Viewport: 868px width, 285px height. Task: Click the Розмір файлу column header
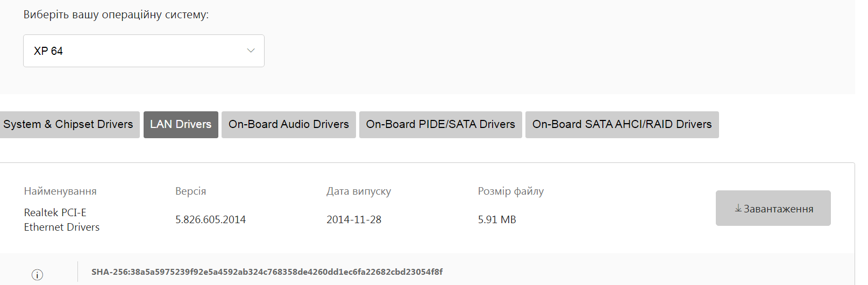(510, 191)
